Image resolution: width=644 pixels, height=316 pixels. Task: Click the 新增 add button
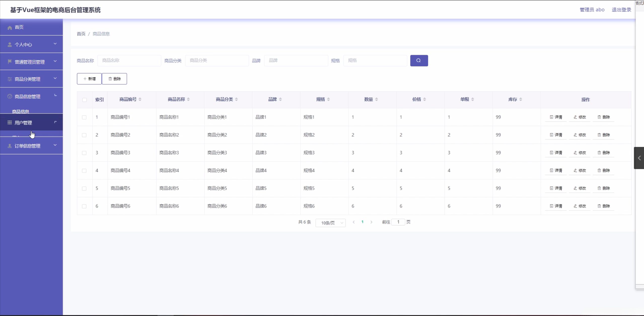tap(89, 79)
